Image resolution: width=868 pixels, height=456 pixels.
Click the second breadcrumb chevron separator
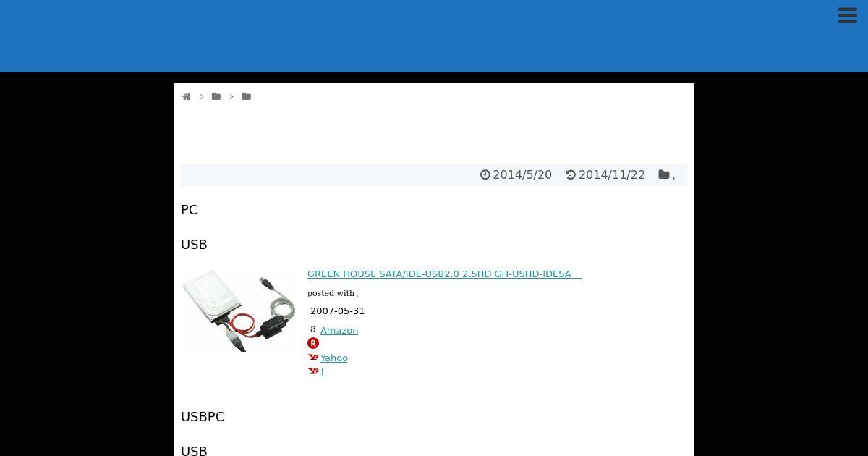point(231,96)
